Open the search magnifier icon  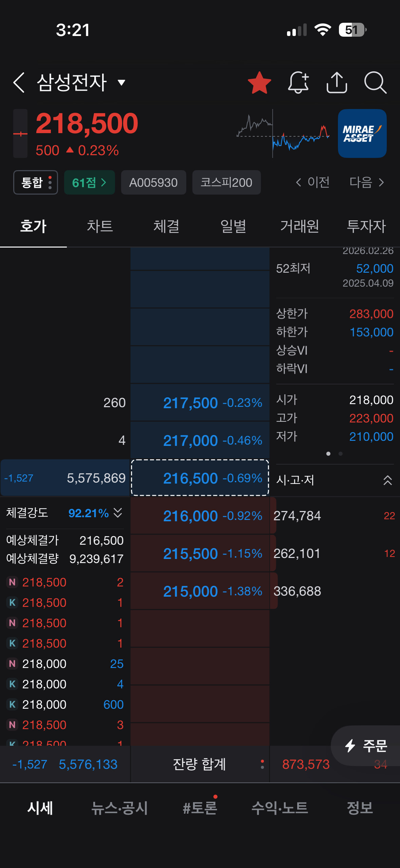coord(375,83)
